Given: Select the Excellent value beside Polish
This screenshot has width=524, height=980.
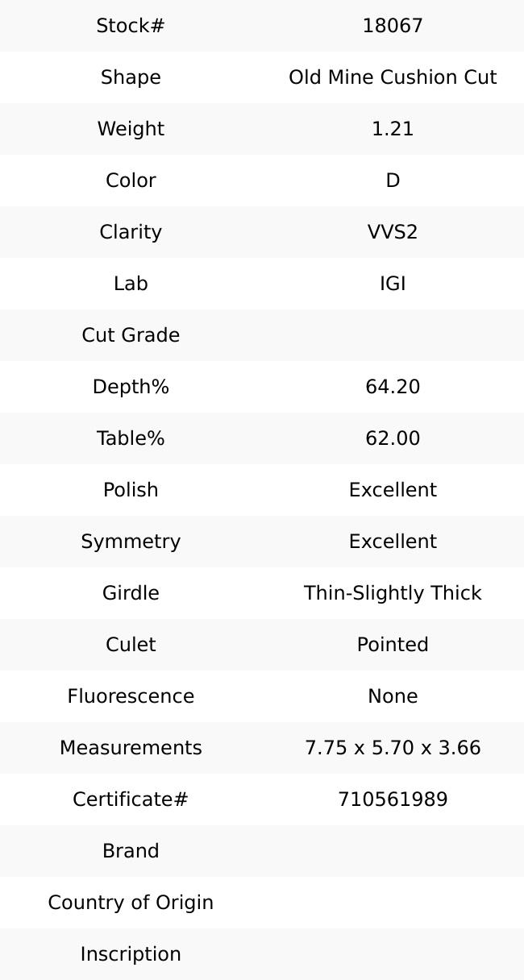Looking at the screenshot, I should [393, 490].
